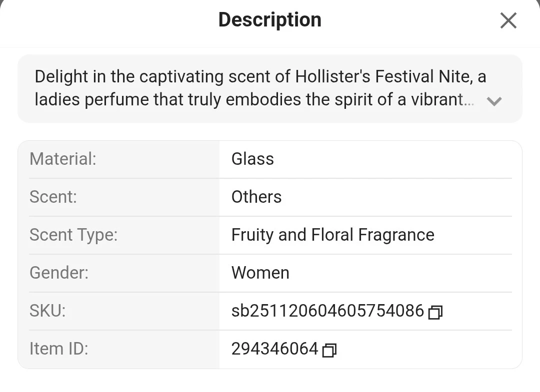This screenshot has height=392, width=540.
Task: Click the "Gender:" label
Action: [58, 273]
